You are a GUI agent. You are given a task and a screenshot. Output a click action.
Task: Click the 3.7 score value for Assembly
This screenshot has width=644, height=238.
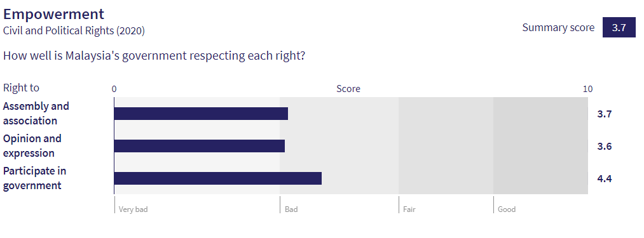point(605,114)
